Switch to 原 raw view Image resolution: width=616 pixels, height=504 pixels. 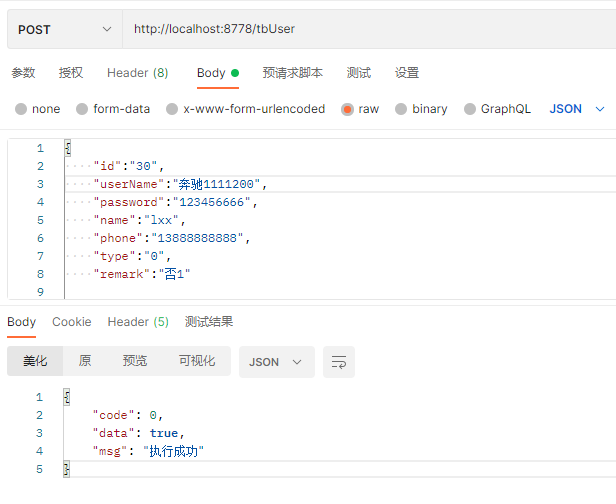click(85, 361)
